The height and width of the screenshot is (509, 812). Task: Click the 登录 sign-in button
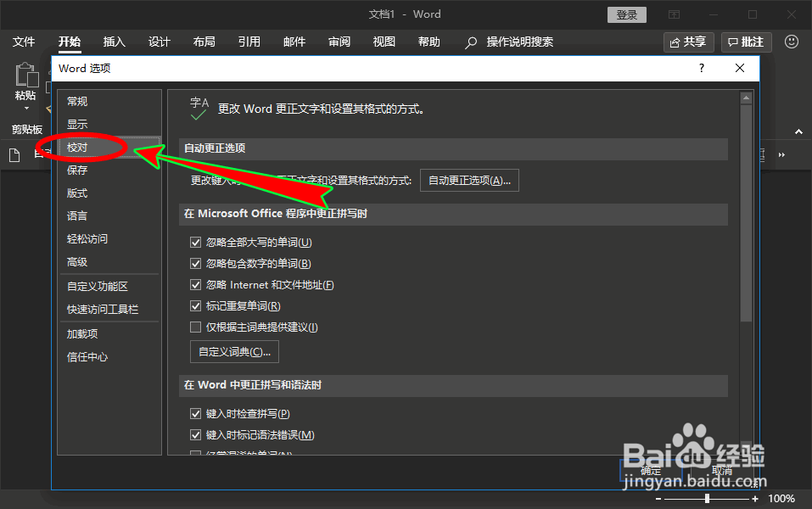tap(627, 15)
